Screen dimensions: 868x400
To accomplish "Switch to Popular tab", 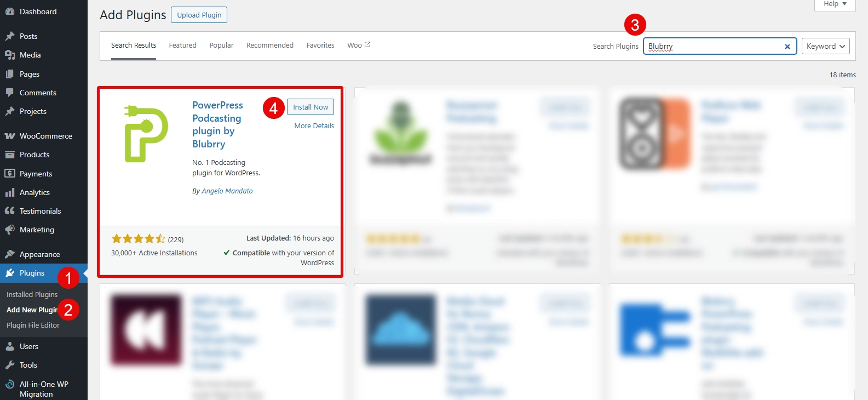I will (x=221, y=45).
